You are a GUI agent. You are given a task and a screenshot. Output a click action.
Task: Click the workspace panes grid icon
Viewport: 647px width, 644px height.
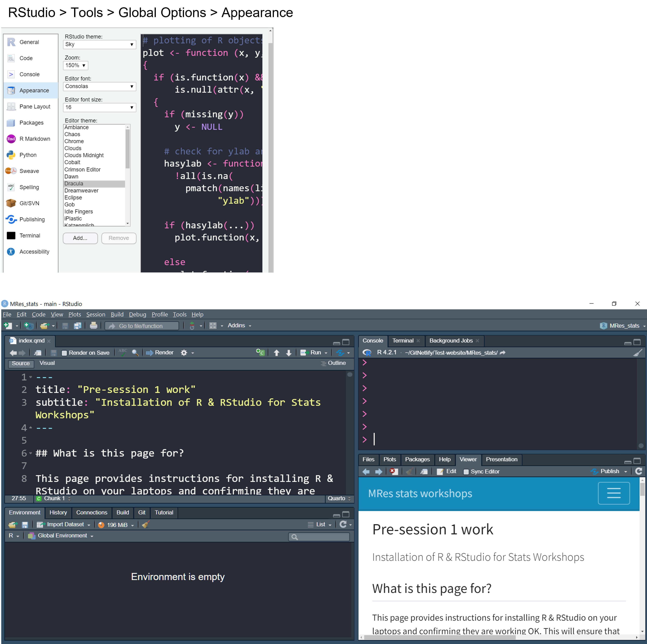coord(213,326)
